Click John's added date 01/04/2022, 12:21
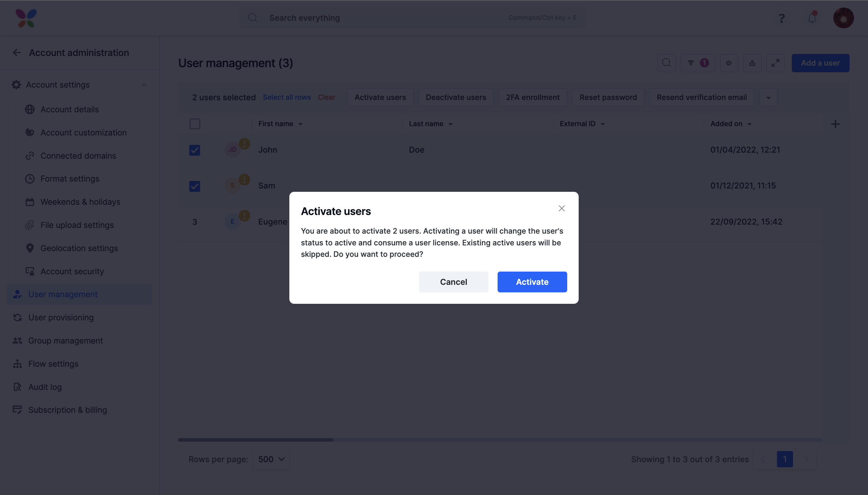The height and width of the screenshot is (495, 868). click(745, 150)
